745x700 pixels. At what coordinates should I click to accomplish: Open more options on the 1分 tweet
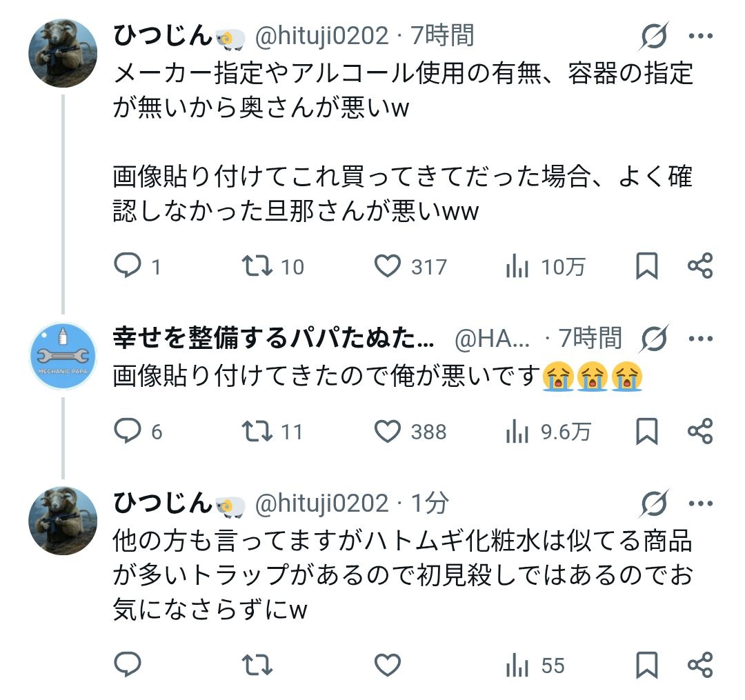click(x=700, y=504)
